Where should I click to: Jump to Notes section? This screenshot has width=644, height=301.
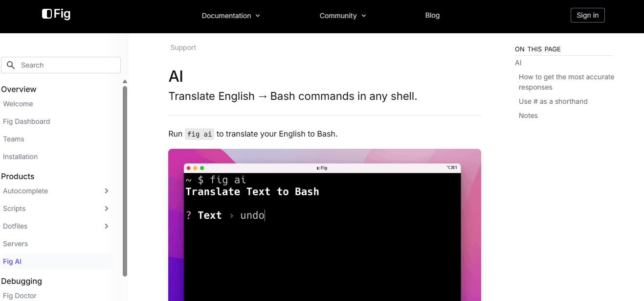[x=528, y=116]
